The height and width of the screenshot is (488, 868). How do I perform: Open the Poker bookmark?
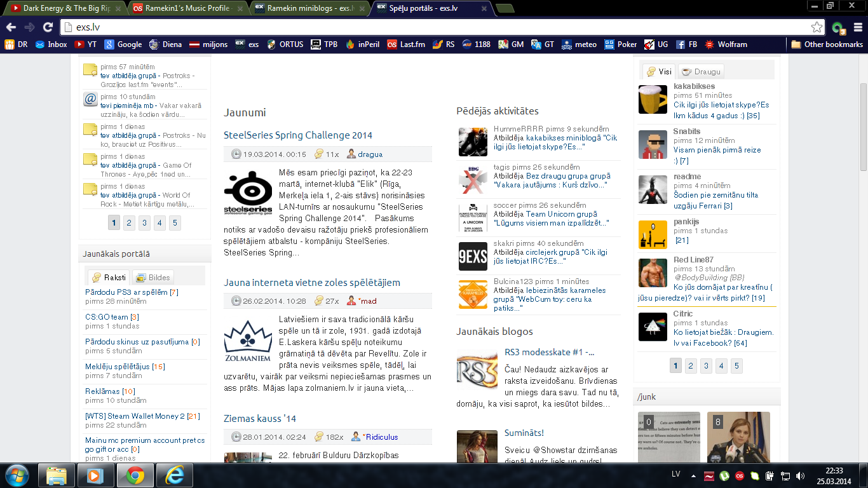coord(620,44)
